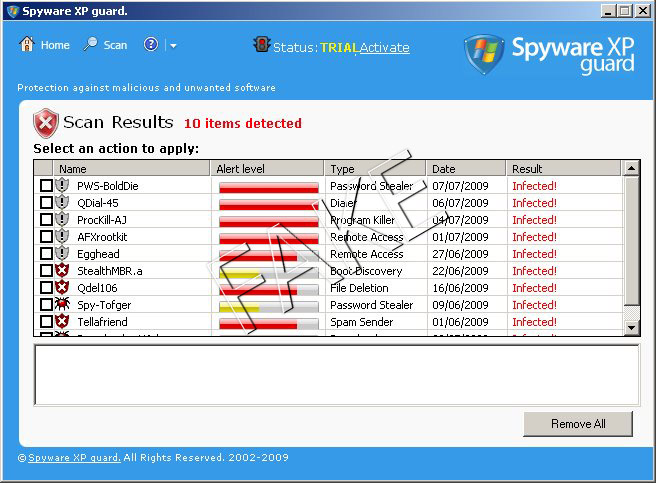Close the Spyware XP guard window
656x483 pixels.
643,11
